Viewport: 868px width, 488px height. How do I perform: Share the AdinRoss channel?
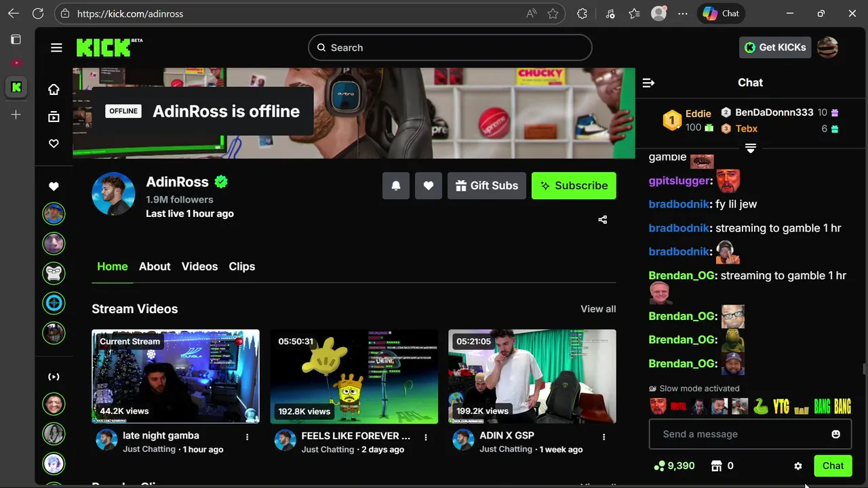point(603,220)
